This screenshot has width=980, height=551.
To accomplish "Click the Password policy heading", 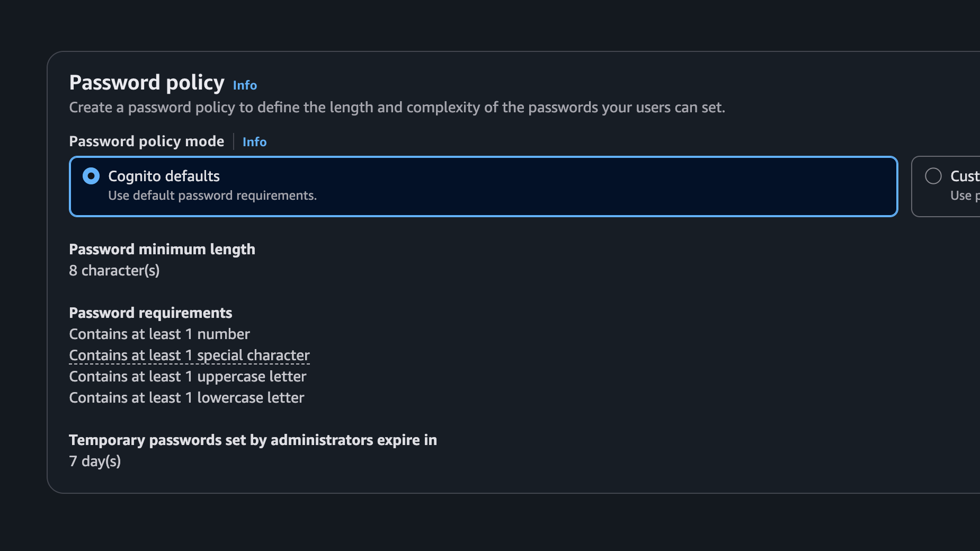I will tap(147, 83).
